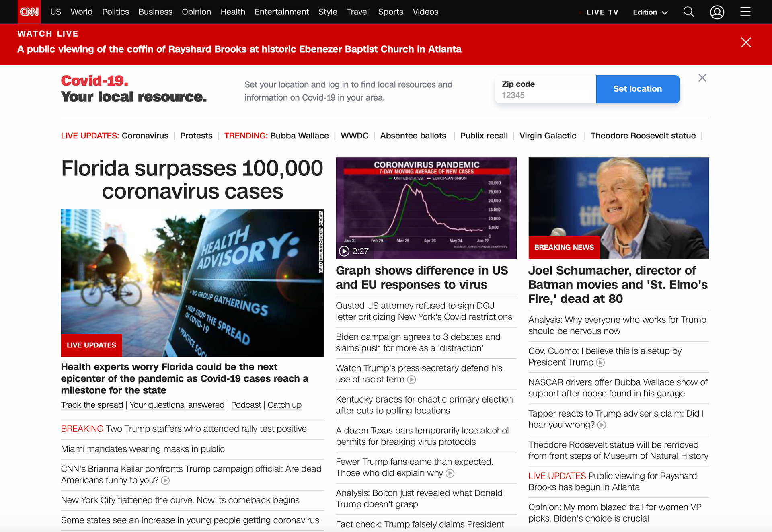Close the Covid-19 local resource panel

[702, 78]
